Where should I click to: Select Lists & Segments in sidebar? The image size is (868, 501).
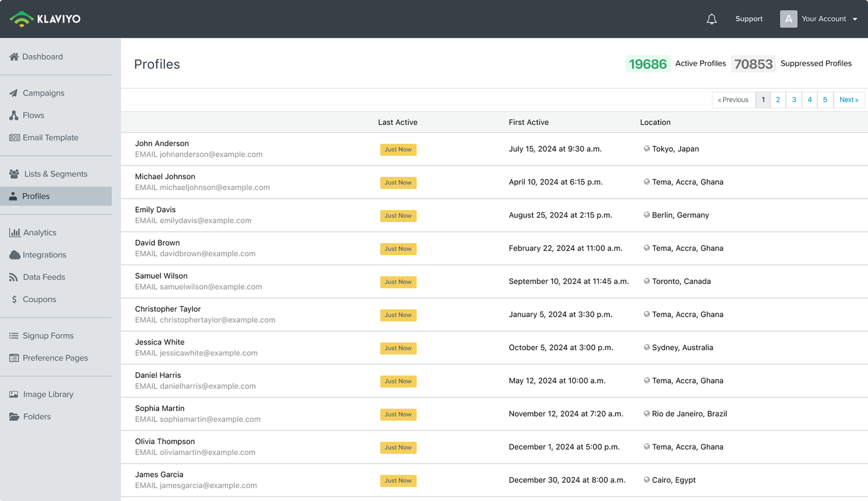(x=56, y=174)
